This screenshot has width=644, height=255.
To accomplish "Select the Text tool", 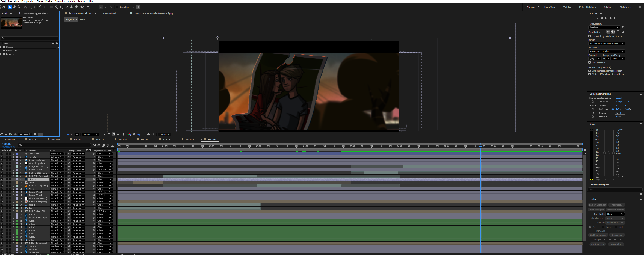I will 61,7.
